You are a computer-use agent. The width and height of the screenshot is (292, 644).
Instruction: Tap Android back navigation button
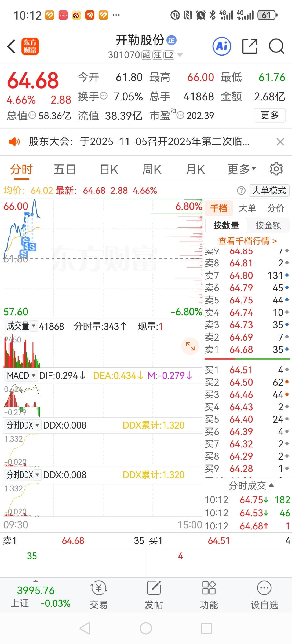point(85,628)
